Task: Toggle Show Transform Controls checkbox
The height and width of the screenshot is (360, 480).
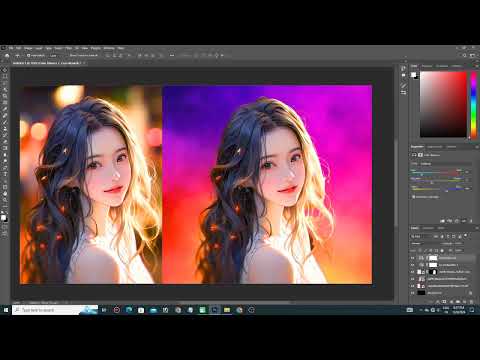Action: coord(68,55)
